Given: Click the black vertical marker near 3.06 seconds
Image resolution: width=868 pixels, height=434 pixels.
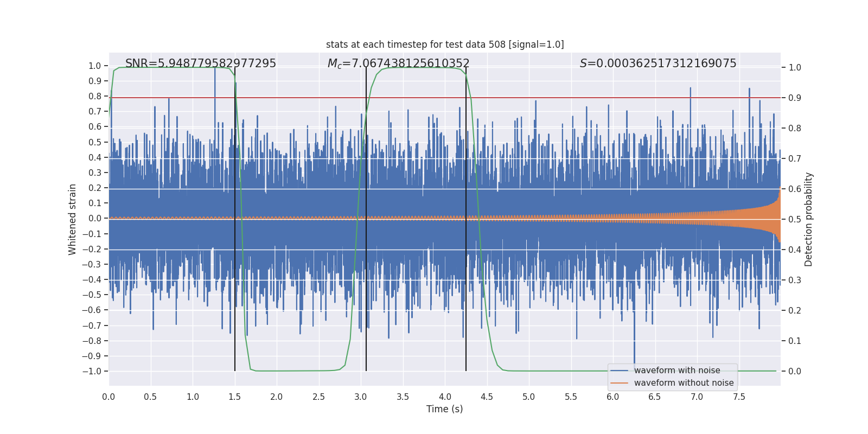Looking at the screenshot, I should (x=366, y=219).
